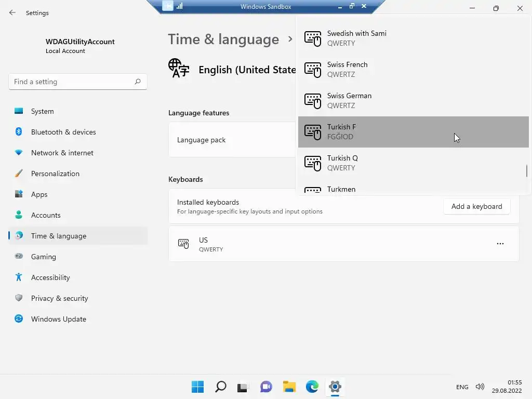
Task: Open File Explorer from taskbar
Action: [289, 387]
